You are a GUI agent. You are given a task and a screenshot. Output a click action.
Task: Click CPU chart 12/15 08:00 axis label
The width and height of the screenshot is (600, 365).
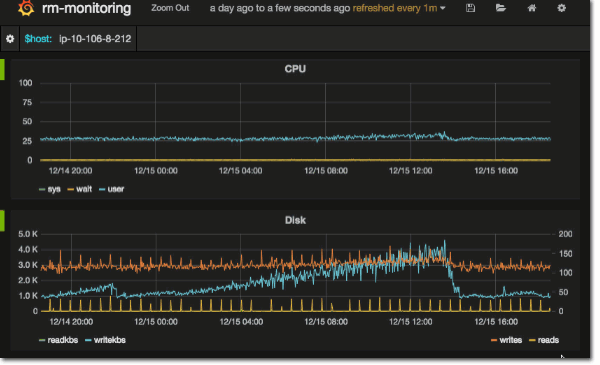point(326,171)
